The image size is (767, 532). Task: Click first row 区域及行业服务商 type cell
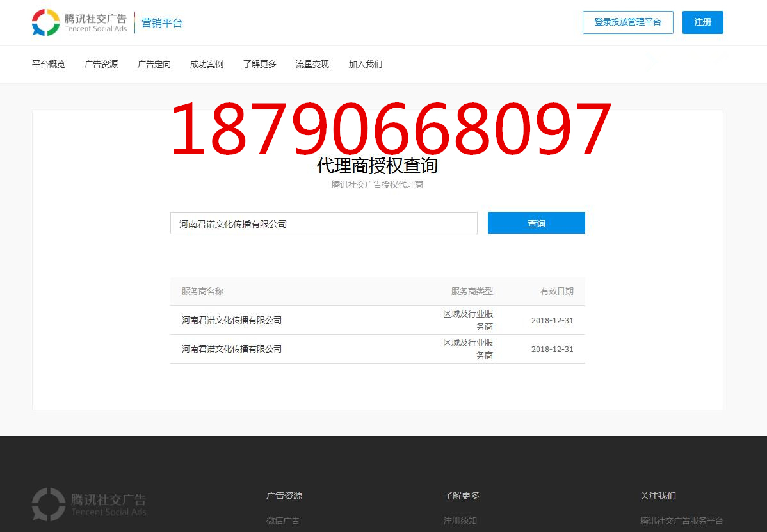click(x=468, y=320)
